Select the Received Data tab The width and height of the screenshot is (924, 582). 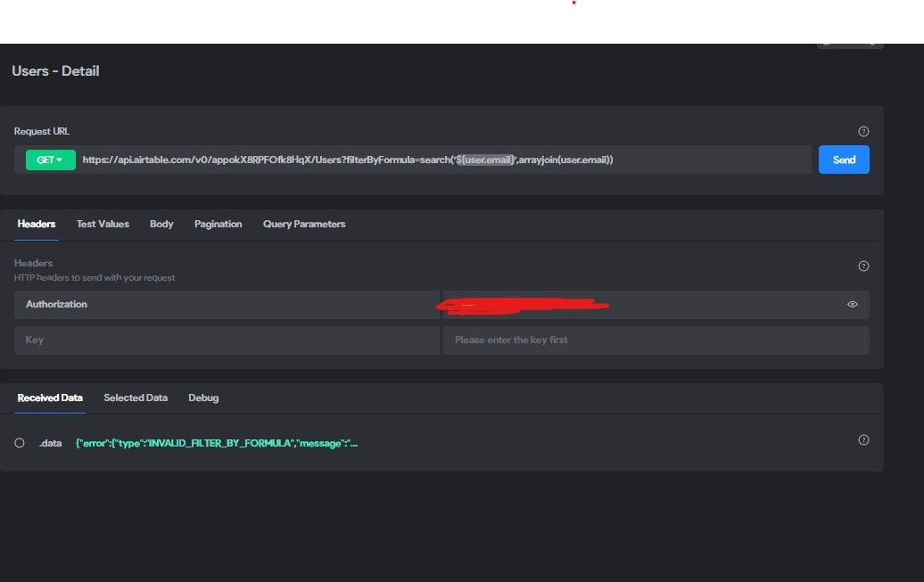[x=50, y=398]
